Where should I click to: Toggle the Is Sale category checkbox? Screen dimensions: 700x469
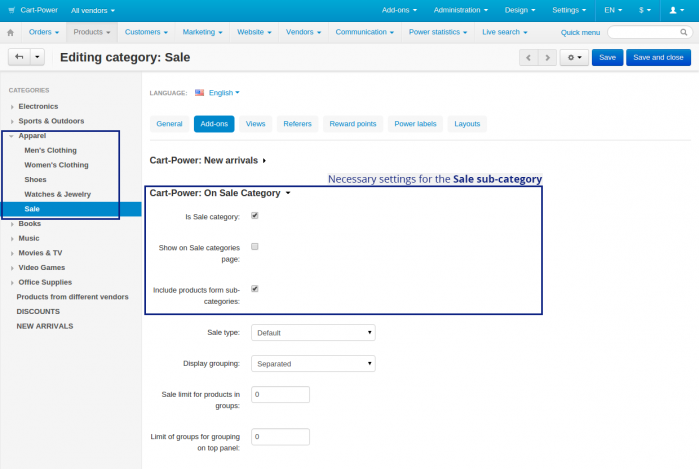[254, 216]
